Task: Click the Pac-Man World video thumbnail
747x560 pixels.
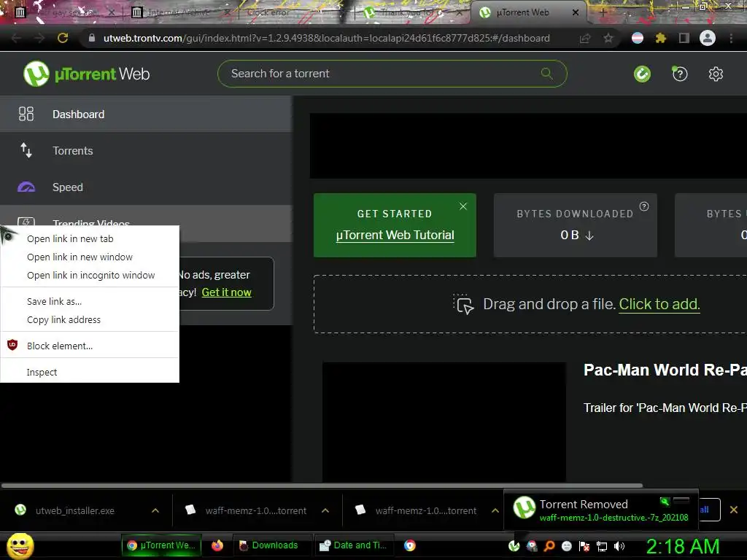Action: pos(444,422)
